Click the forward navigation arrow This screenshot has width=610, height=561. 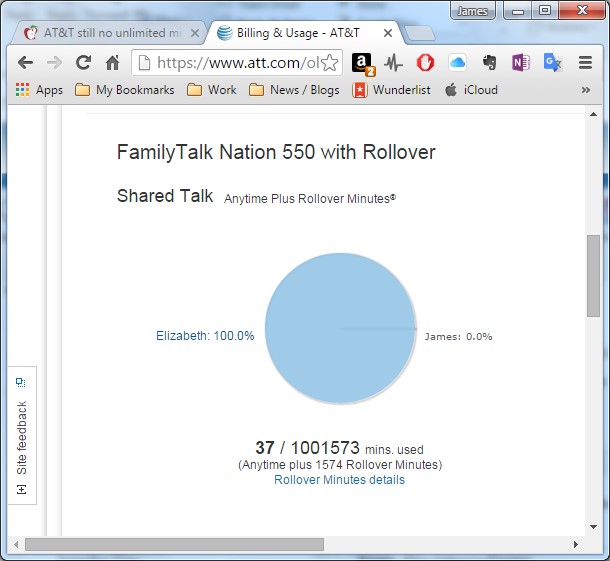(x=54, y=63)
